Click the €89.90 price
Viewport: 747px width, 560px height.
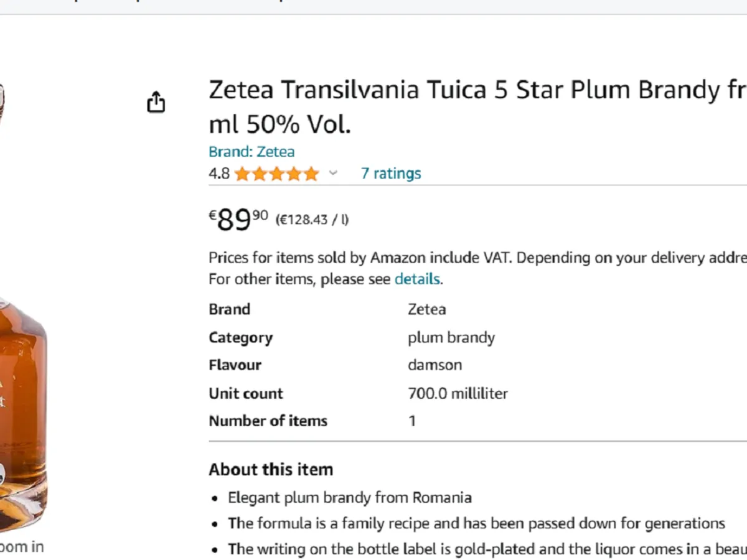pos(238,219)
